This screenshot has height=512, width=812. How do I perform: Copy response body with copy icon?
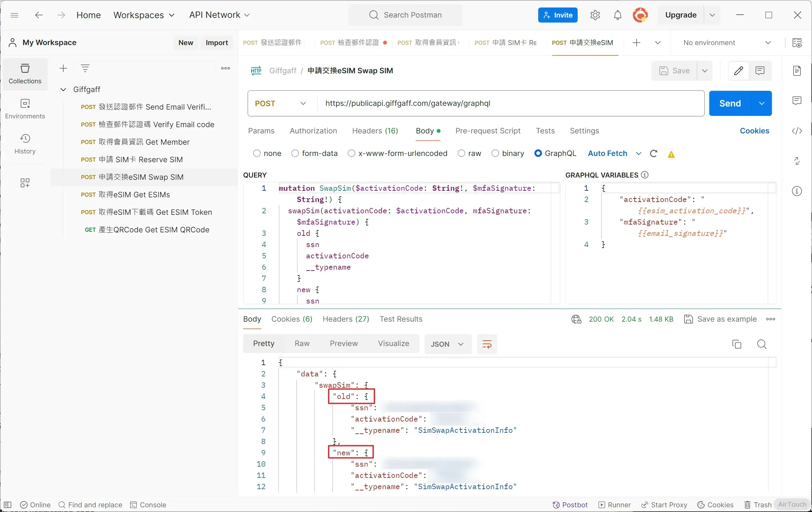737,344
